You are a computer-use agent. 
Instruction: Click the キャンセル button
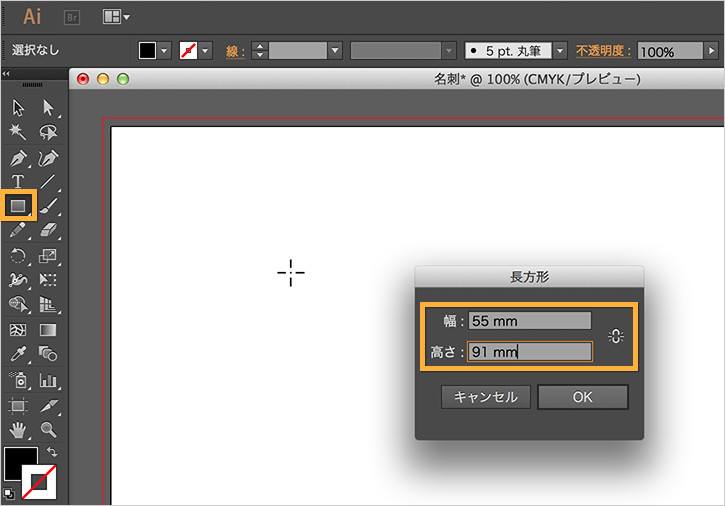485,397
